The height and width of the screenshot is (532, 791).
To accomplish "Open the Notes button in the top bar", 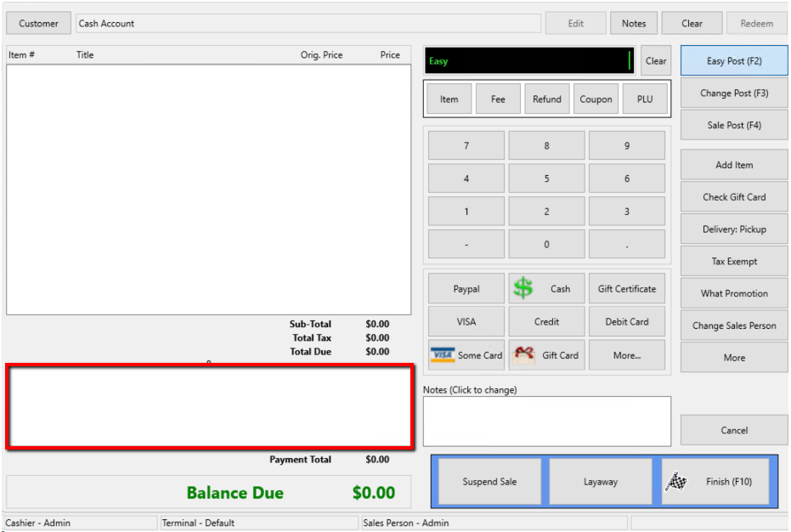I will [x=633, y=24].
